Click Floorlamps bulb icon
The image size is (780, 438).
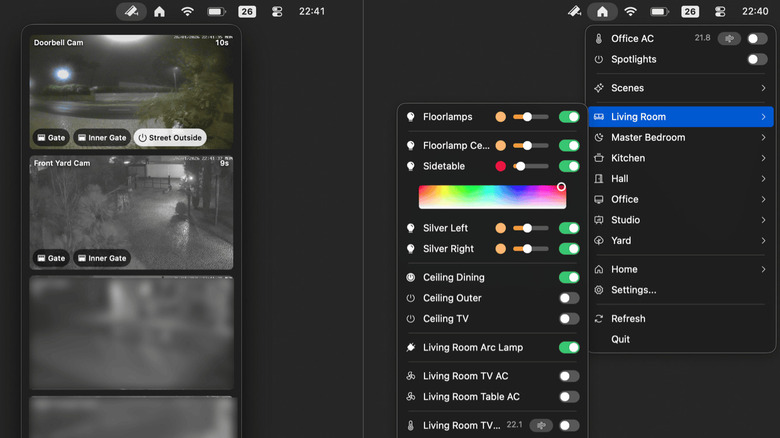pos(410,117)
